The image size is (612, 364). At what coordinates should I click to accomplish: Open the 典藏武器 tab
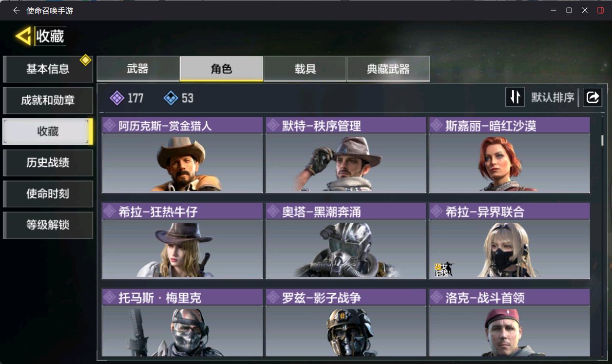(x=388, y=69)
